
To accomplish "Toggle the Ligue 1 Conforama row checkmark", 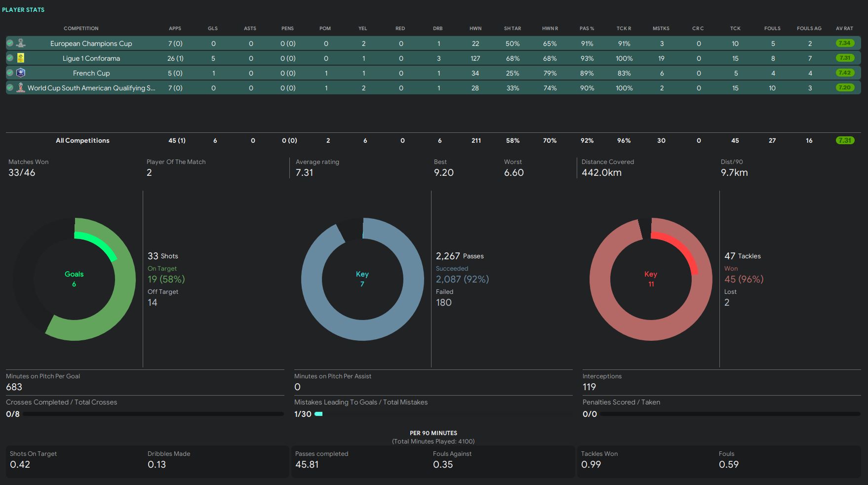I will [x=10, y=58].
